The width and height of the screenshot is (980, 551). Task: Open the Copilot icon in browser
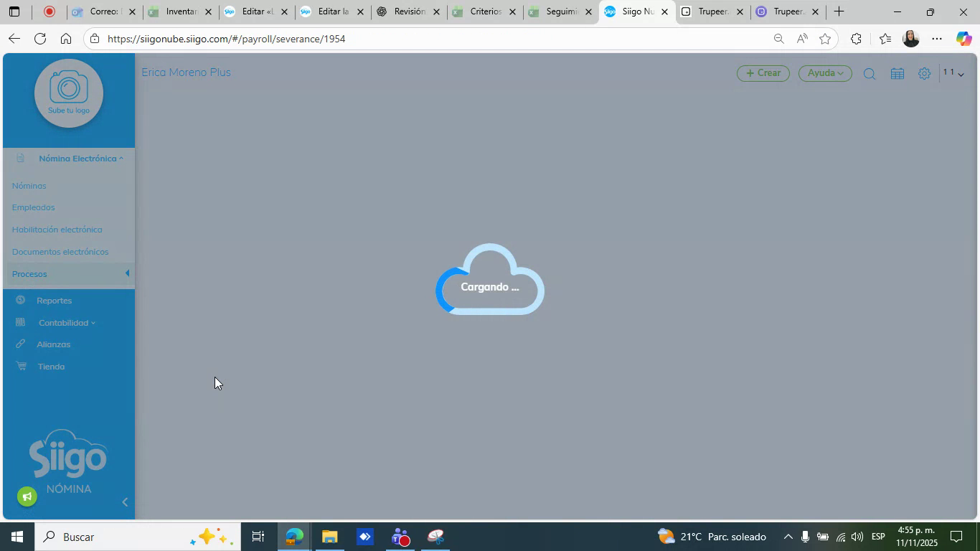tap(963, 39)
